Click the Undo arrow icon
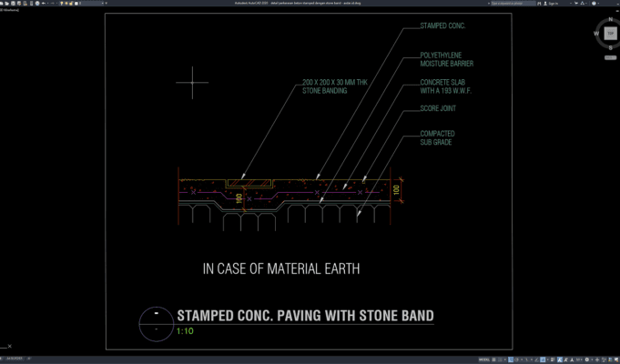620x364 pixels. 44,3
